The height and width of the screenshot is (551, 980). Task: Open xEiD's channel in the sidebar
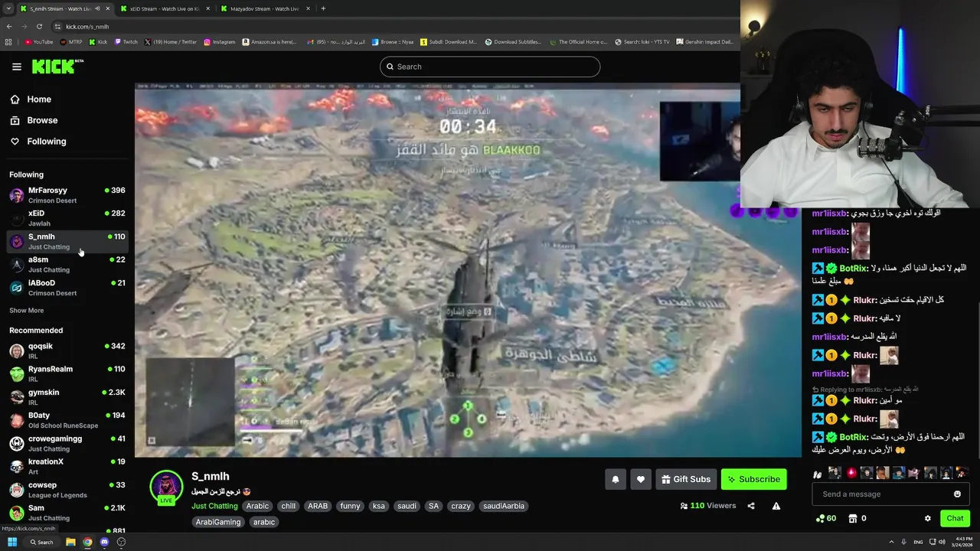67,218
